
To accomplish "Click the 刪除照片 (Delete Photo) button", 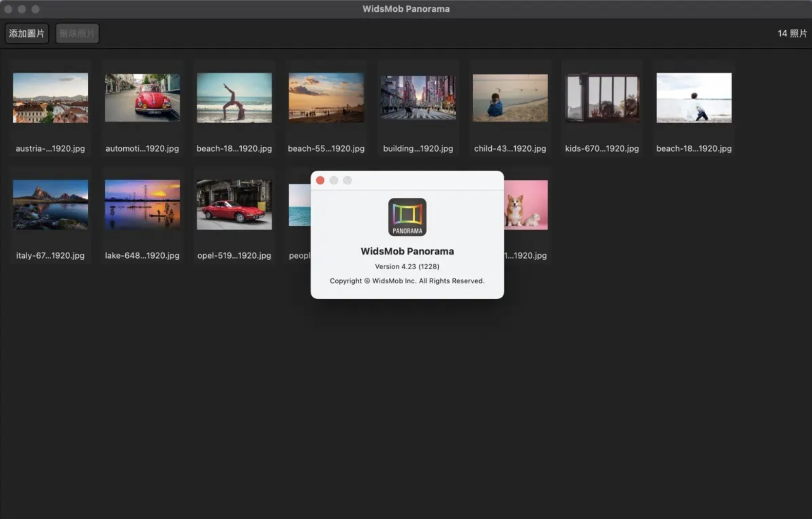I will pyautogui.click(x=77, y=33).
